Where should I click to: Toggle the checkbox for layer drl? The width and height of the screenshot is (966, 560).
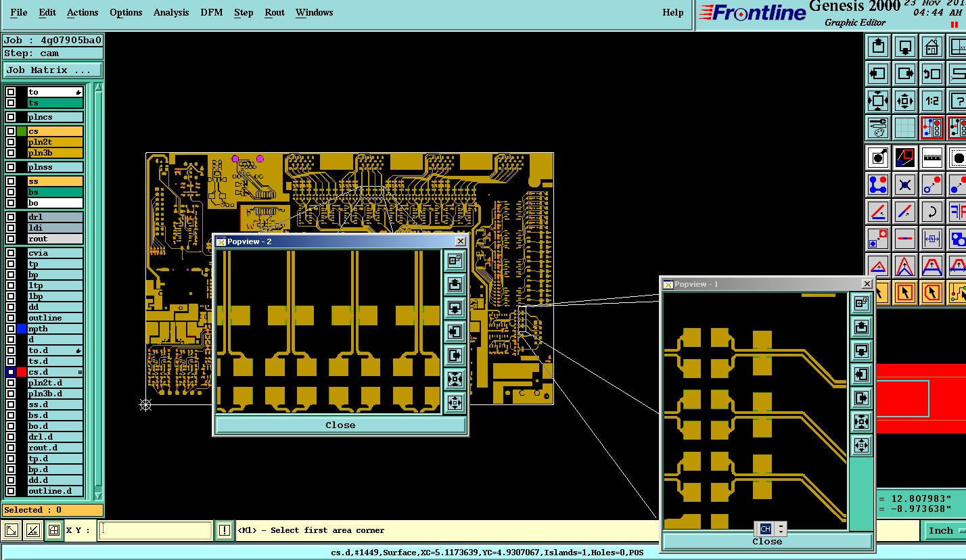(x=11, y=217)
